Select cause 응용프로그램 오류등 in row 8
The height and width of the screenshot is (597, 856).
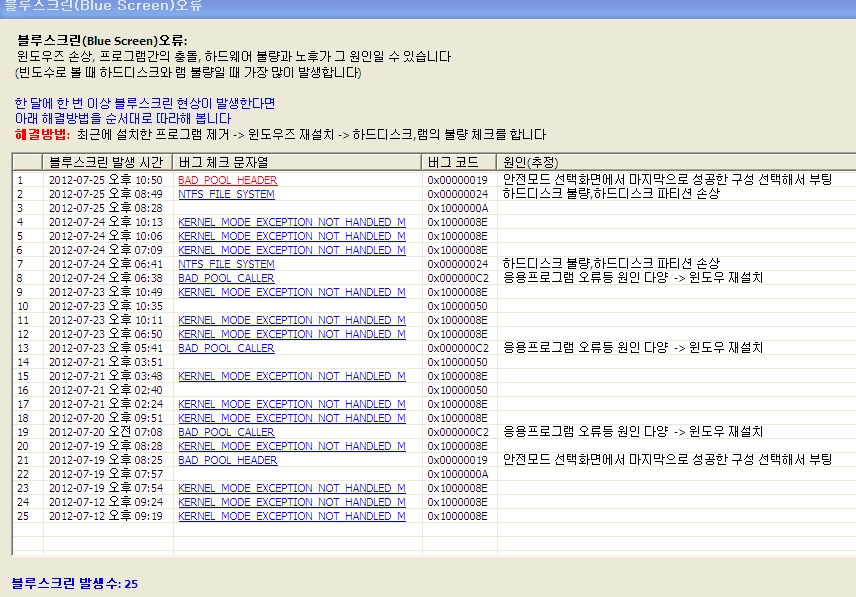[x=633, y=277]
